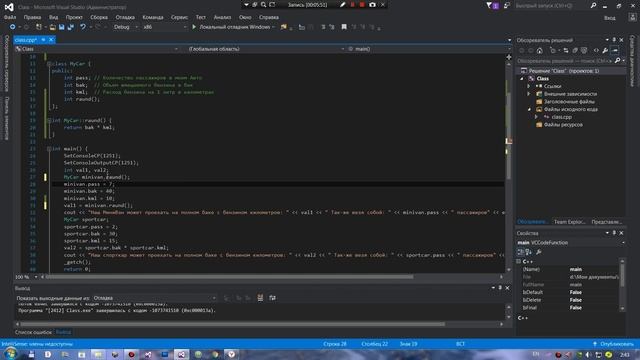This screenshot has height=360, width=640.
Task: Click the IsDefault property False value
Action: coord(576,292)
